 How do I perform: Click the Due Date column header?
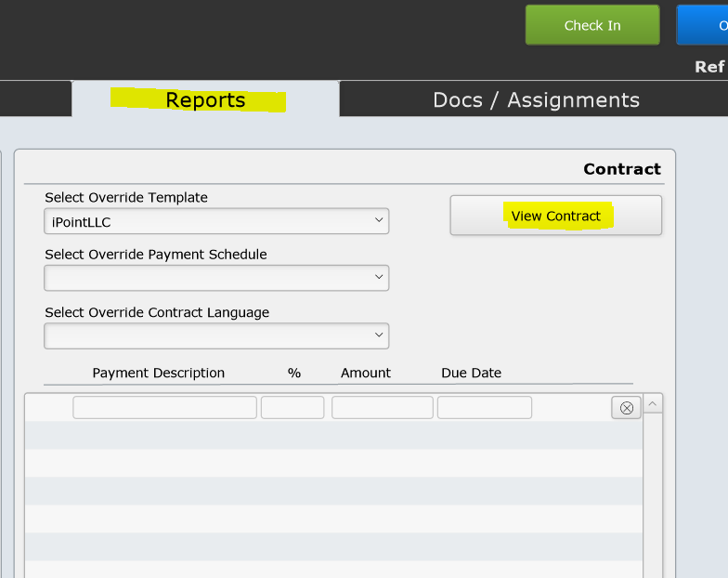pyautogui.click(x=471, y=373)
